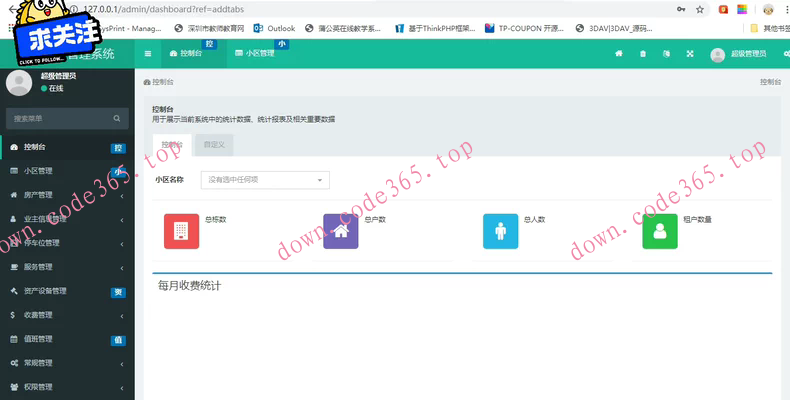Open the 超级管理员 user menu in header

click(738, 54)
